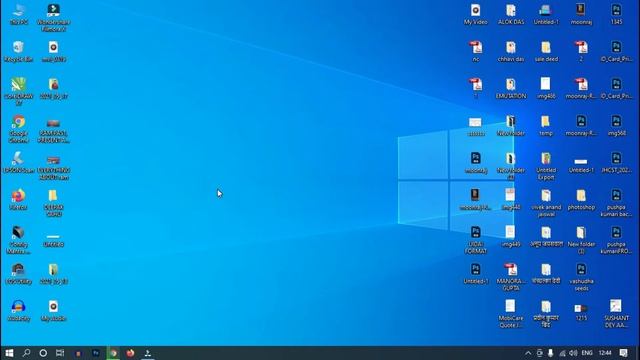Image resolution: width=640 pixels, height=360 pixels.
Task: Open the vivek anand jaiswal folder
Action: (x=546, y=203)
